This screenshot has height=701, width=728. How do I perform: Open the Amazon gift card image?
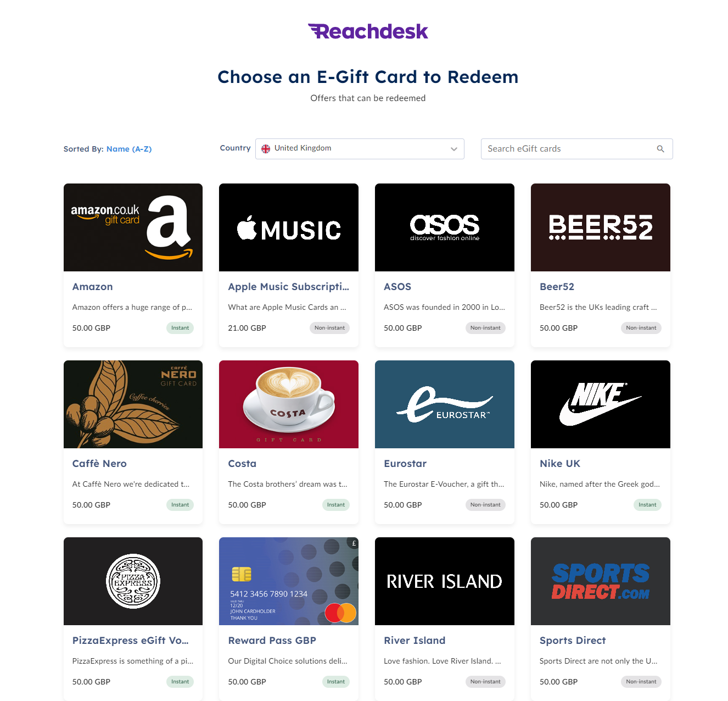click(x=133, y=227)
